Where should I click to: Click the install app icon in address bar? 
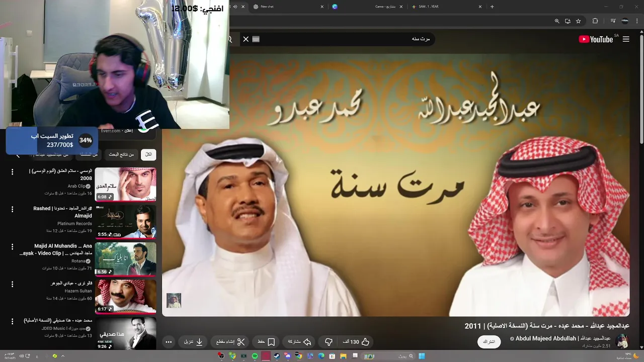(568, 21)
